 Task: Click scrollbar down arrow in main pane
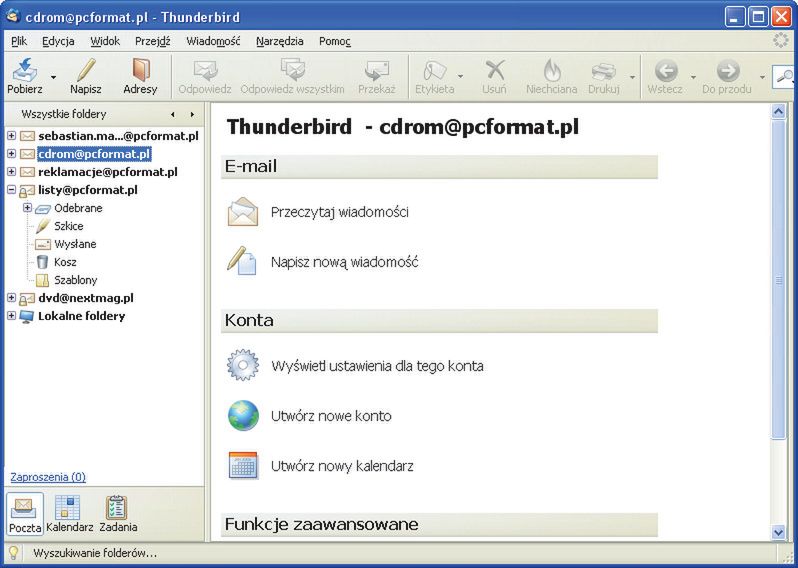pos(779,532)
